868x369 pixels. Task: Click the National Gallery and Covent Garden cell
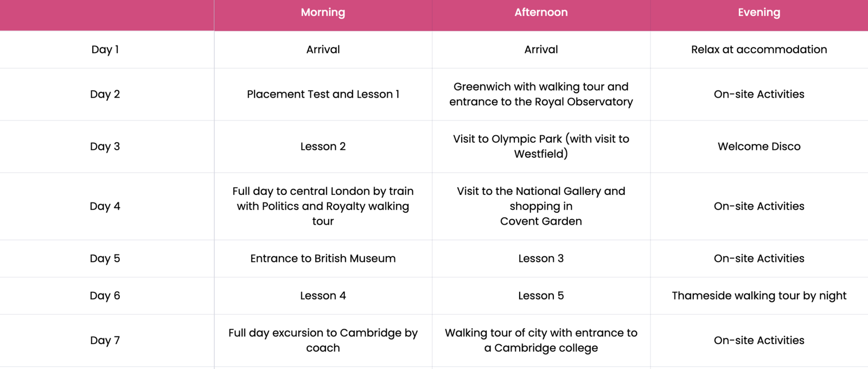tap(541, 206)
